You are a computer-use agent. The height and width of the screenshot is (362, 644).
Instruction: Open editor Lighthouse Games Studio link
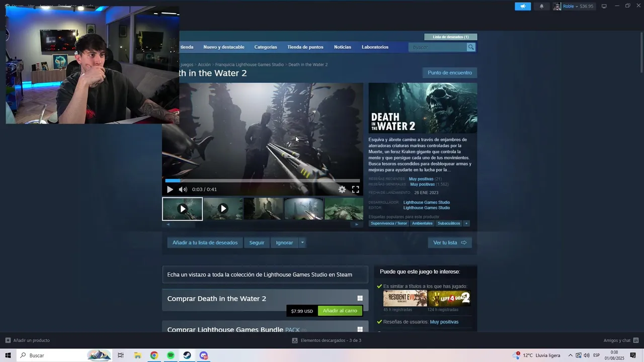tap(427, 208)
